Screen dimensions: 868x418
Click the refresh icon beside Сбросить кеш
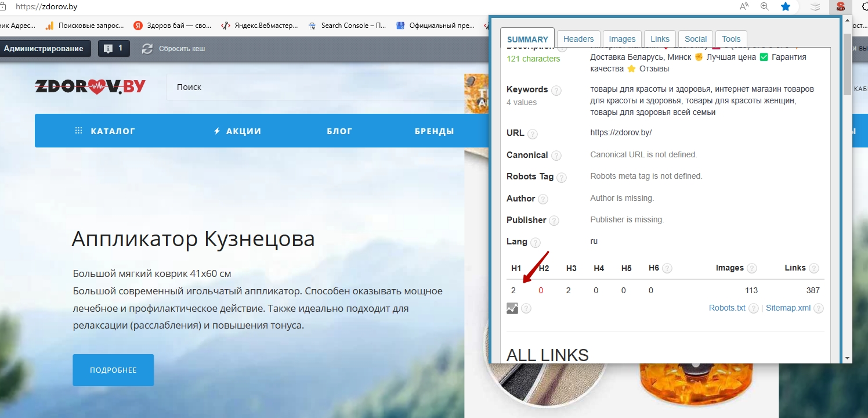point(147,49)
